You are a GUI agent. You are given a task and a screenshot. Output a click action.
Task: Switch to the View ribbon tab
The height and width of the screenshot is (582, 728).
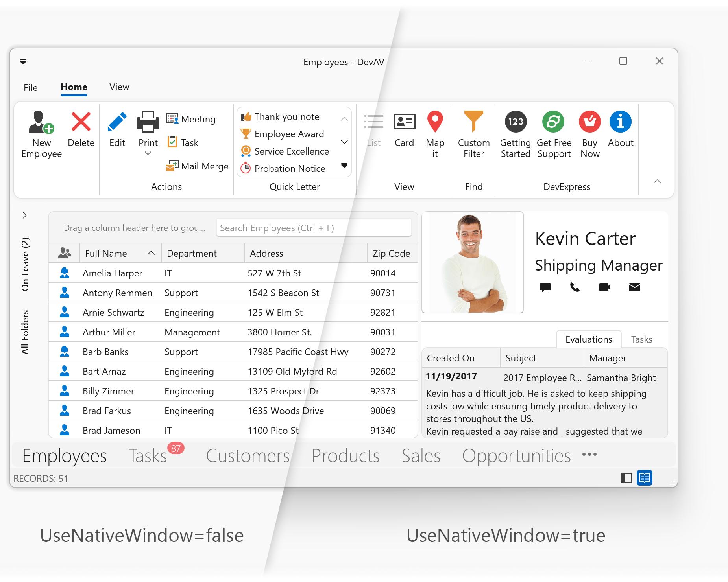(x=118, y=87)
